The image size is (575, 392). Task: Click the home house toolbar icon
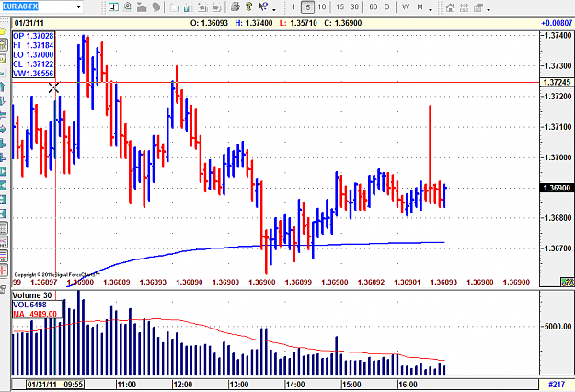click(450, 7)
